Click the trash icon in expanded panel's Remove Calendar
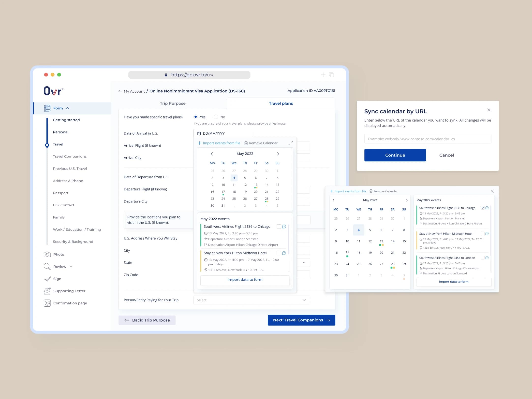532x399 pixels. (x=371, y=191)
